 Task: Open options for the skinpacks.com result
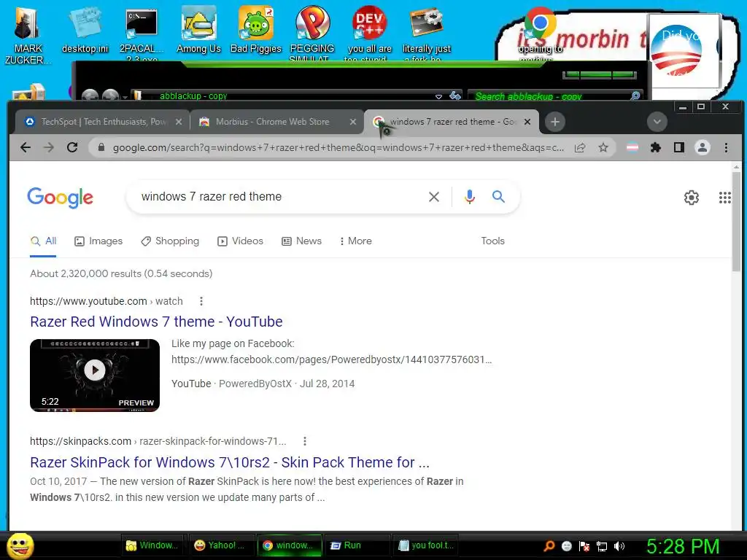(x=305, y=441)
